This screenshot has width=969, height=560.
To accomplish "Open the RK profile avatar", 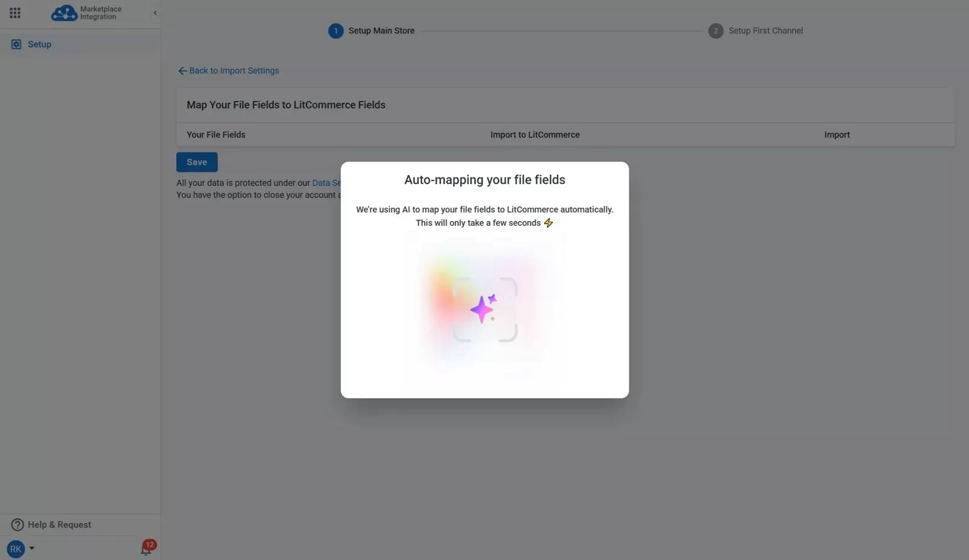I will tap(15, 548).
